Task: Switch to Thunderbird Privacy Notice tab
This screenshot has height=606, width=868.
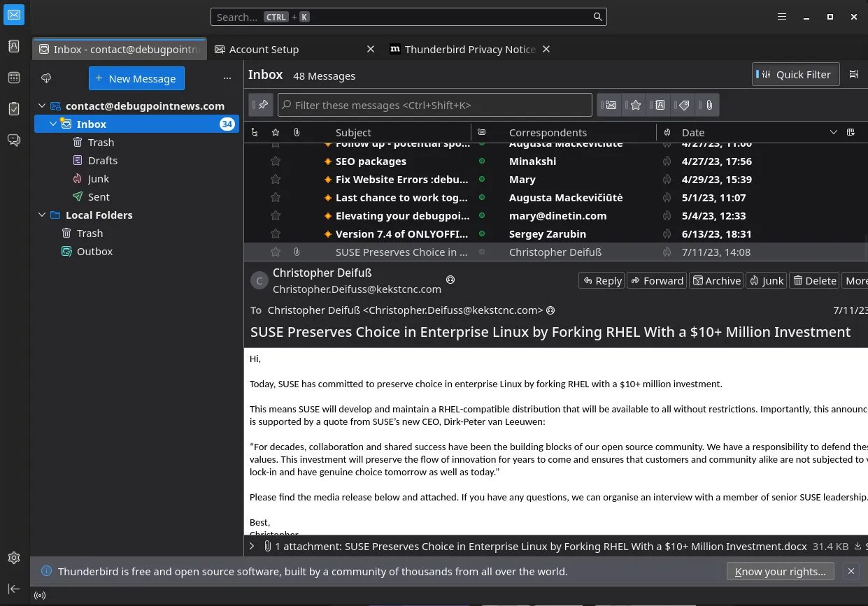Action: tap(470, 49)
